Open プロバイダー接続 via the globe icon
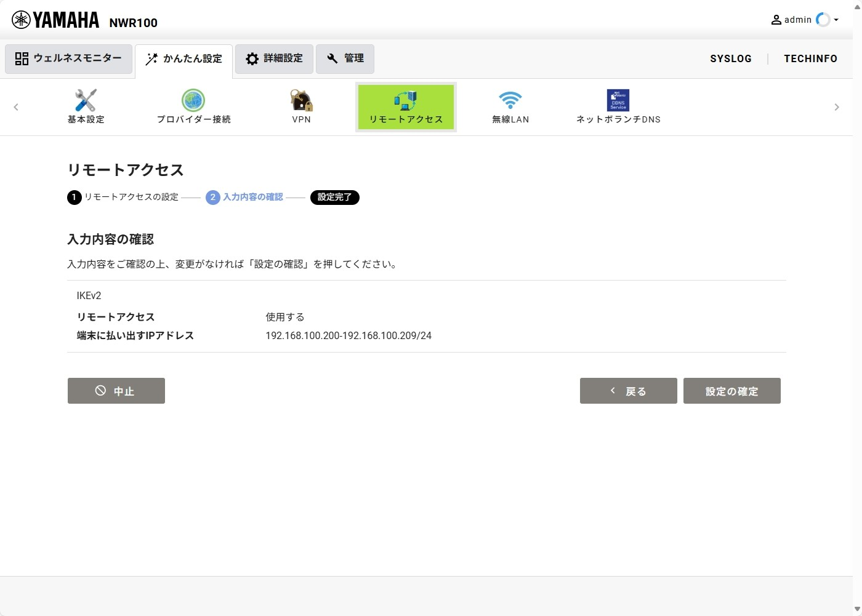The image size is (862, 616). pos(193,99)
